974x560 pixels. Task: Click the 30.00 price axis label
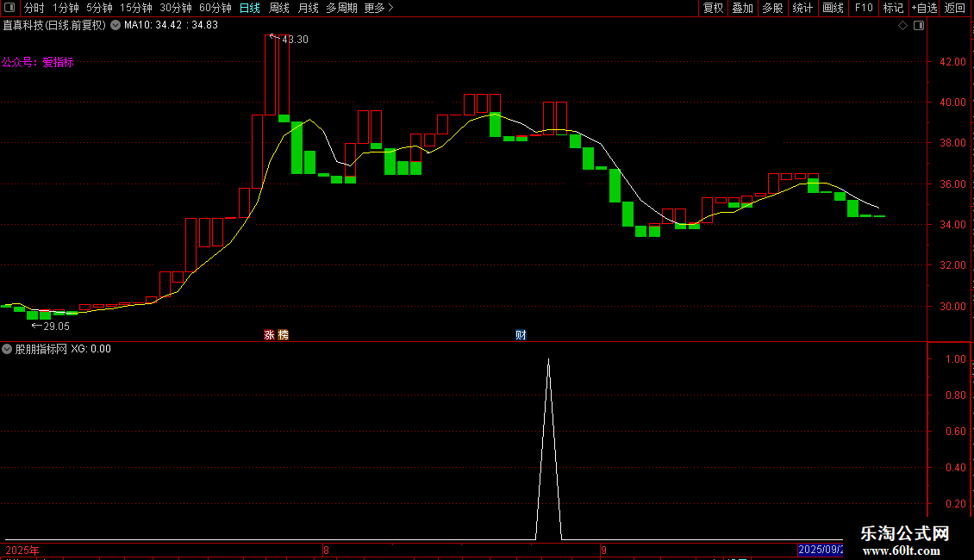coord(952,306)
